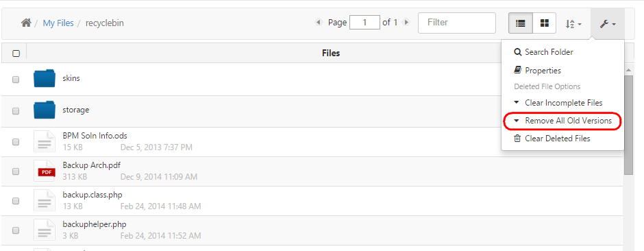
Task: Open the skins folder icon
Action: pos(45,78)
